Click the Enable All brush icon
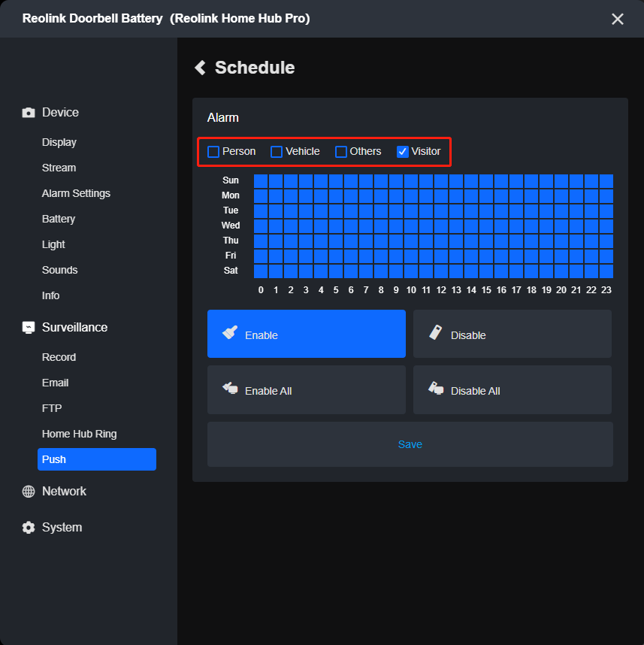Image resolution: width=644 pixels, height=645 pixels. pyautogui.click(x=230, y=388)
